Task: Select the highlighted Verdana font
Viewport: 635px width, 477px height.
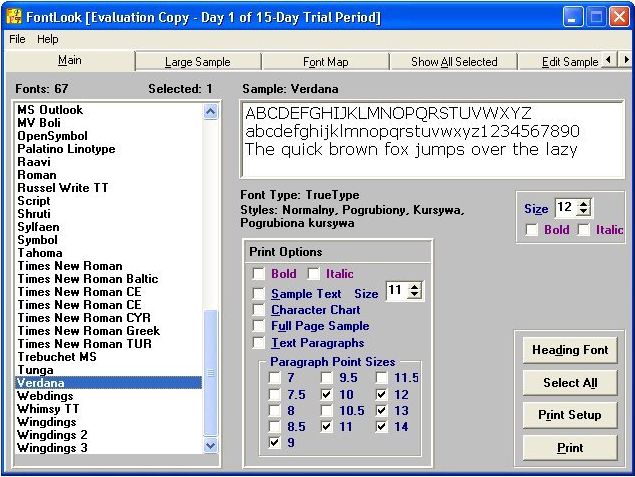Action: pos(109,383)
